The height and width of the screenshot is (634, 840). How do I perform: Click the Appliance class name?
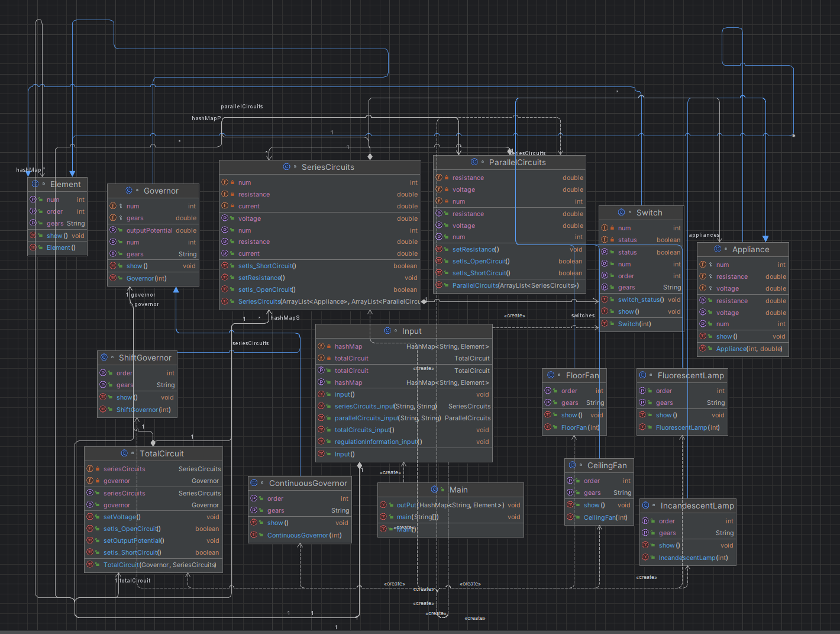coord(751,249)
